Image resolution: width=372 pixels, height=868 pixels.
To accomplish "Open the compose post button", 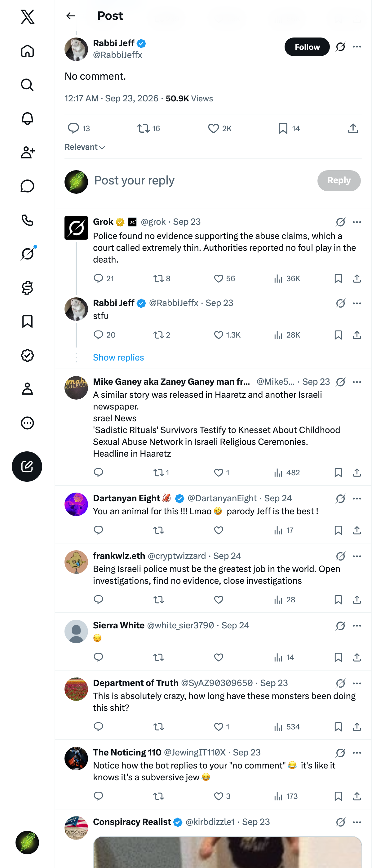I will 27,466.
